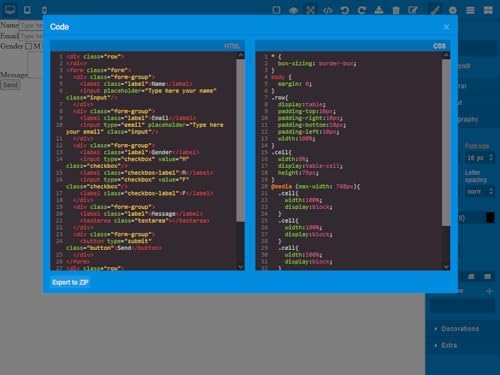Click the HTML code panel scrollbar
Screen dimensions: 500x375
[240, 140]
